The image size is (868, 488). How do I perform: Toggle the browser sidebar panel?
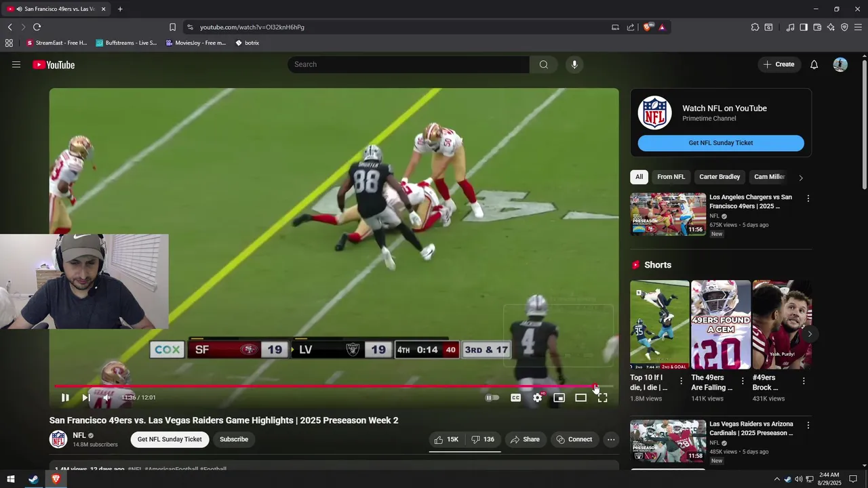[x=804, y=27]
